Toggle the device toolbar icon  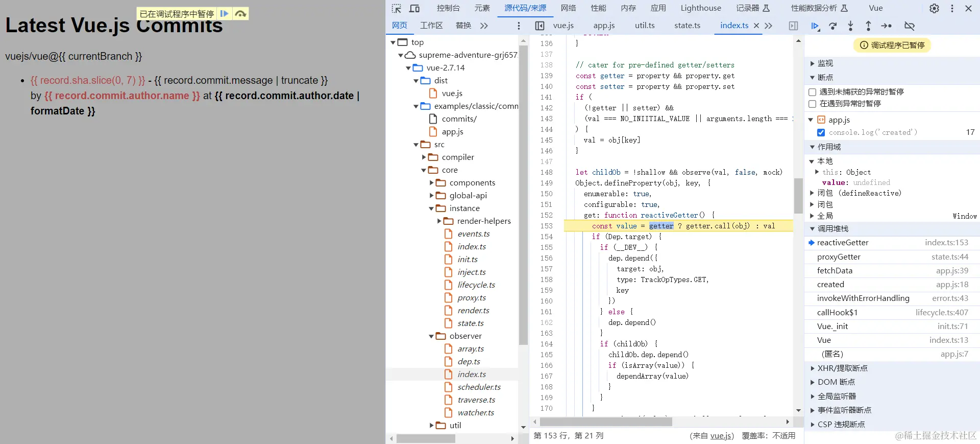point(414,8)
